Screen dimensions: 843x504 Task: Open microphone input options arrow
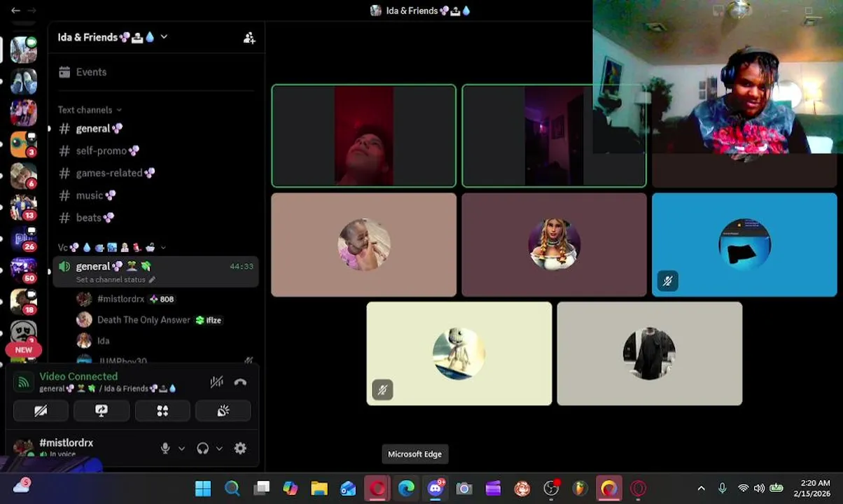pos(181,449)
